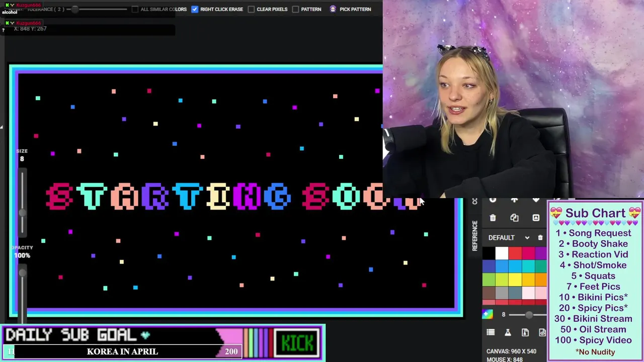Duplicate the layer using the copy icon
644x362 pixels.
pyautogui.click(x=514, y=218)
